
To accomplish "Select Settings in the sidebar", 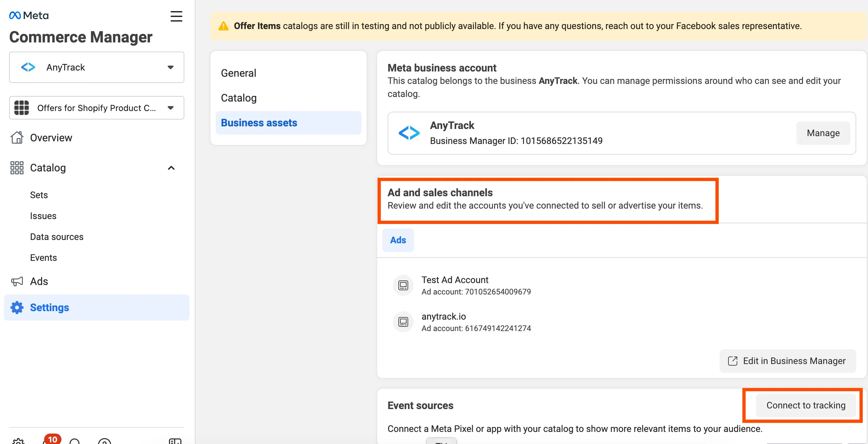I will [x=97, y=307].
